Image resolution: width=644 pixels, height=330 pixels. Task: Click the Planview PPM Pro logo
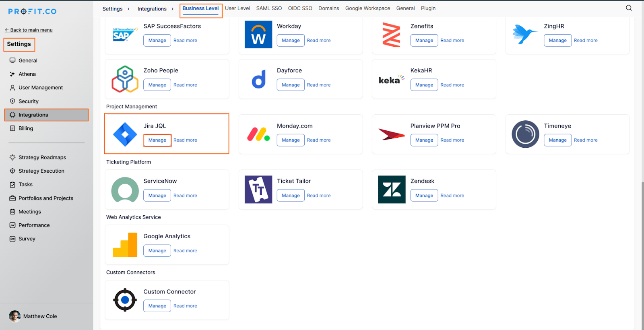click(x=392, y=134)
